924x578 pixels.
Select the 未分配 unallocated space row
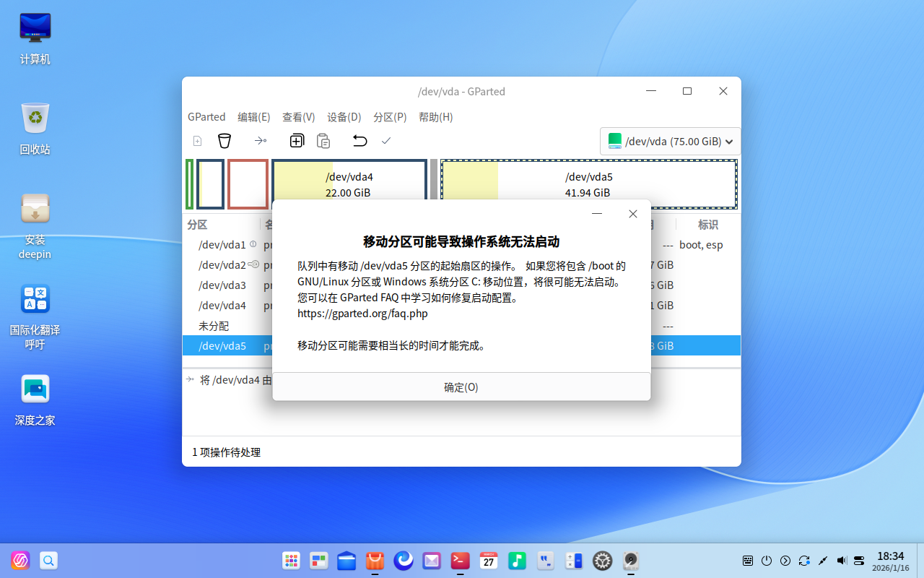point(212,325)
